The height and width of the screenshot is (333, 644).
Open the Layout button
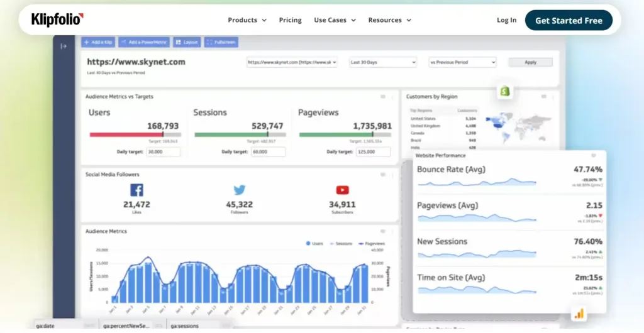coord(187,42)
